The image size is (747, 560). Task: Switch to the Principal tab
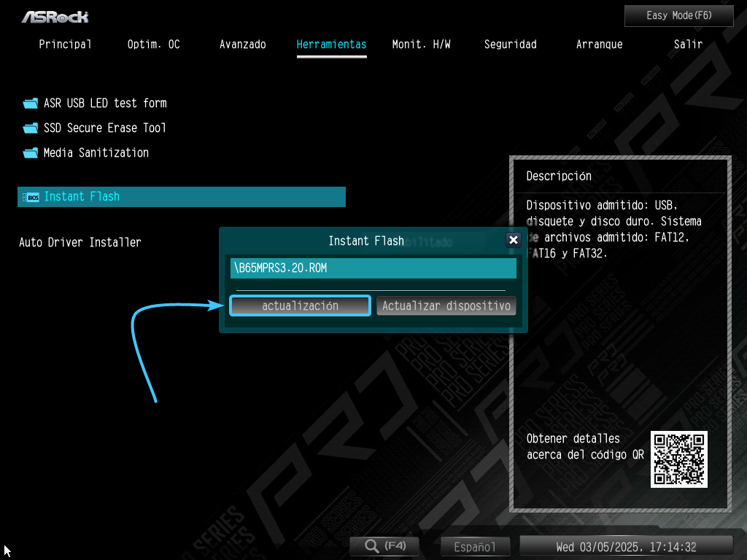tap(65, 44)
